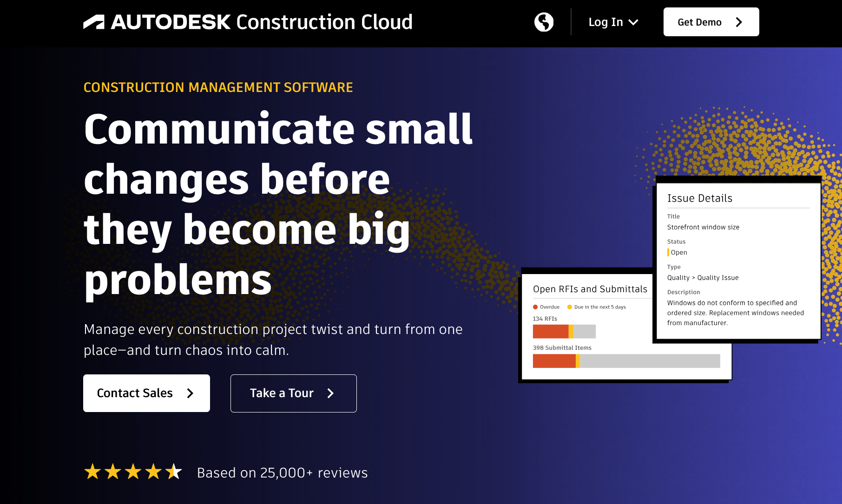Click the Open RFIs and Submittals heading
The image size is (842, 504).
tap(590, 289)
